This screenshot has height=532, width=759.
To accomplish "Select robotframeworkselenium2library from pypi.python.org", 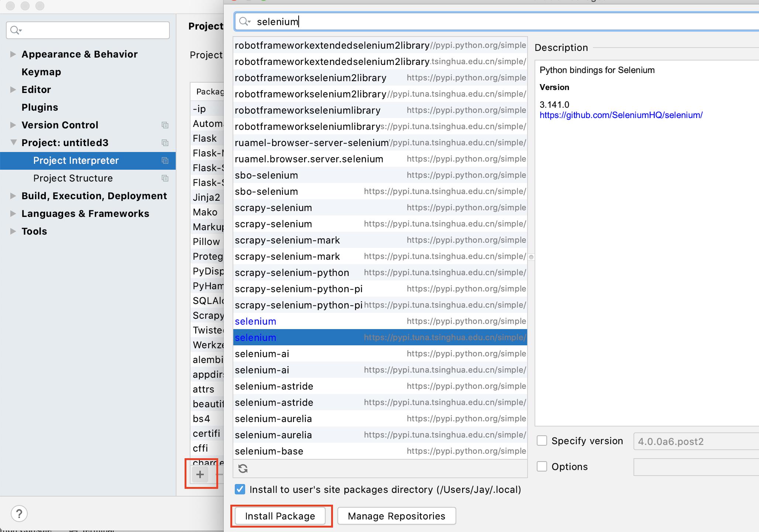I will click(380, 78).
